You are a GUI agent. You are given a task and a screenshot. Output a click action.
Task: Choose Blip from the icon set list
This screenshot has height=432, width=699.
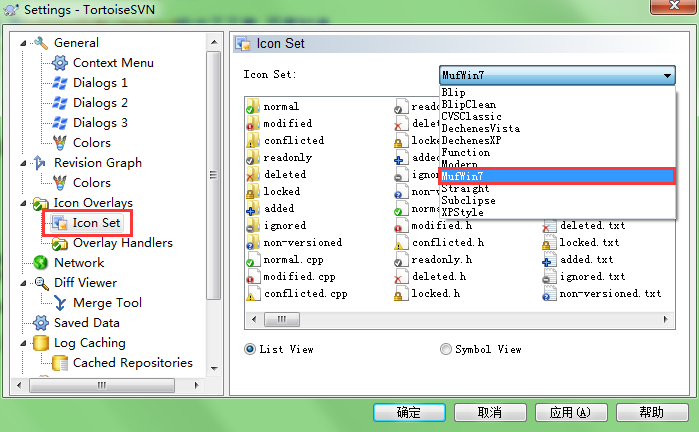[557, 92]
